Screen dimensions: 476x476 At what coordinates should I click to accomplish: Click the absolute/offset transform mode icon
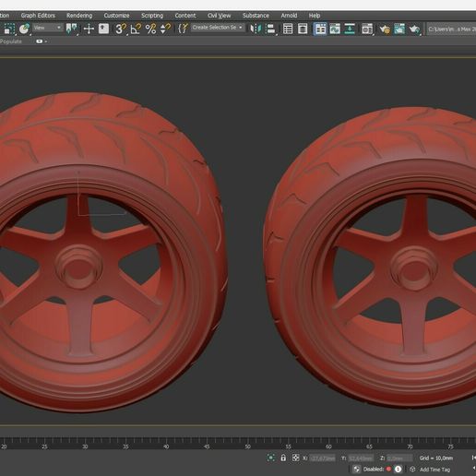coord(295,458)
